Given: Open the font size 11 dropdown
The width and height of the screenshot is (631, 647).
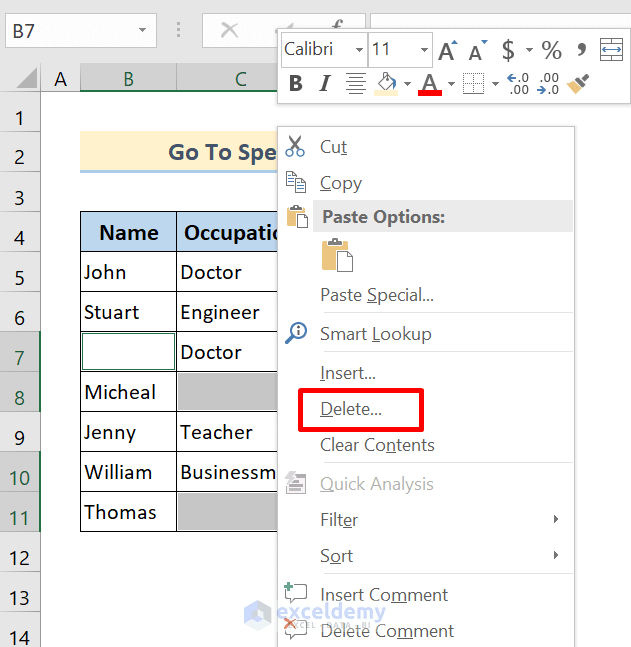Looking at the screenshot, I should coord(424,50).
